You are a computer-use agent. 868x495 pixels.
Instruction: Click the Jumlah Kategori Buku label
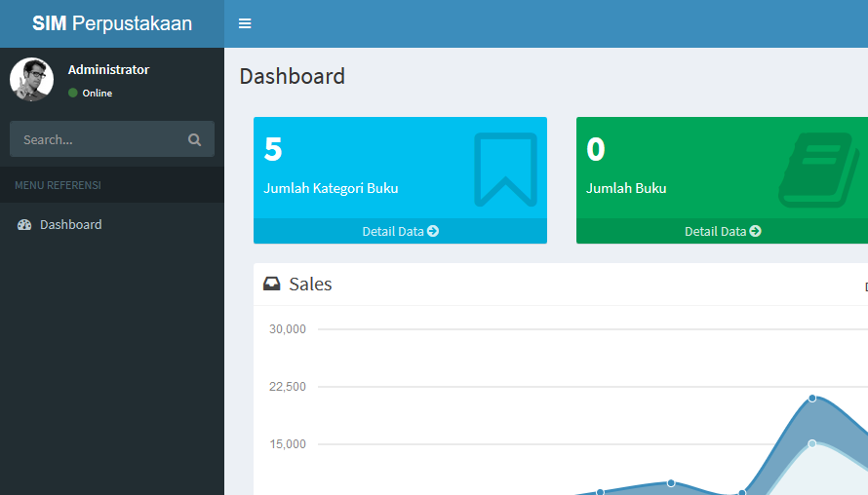[x=331, y=189]
